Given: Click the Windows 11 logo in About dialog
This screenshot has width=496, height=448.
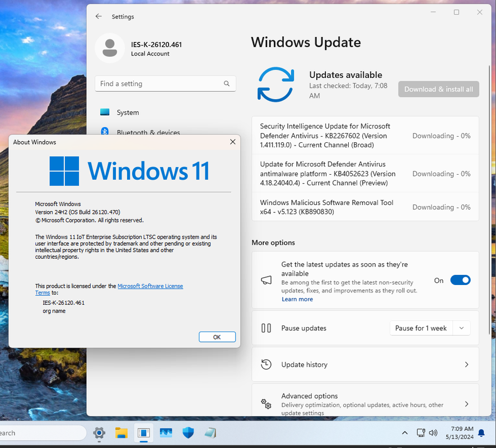Looking at the screenshot, I should pos(129,171).
